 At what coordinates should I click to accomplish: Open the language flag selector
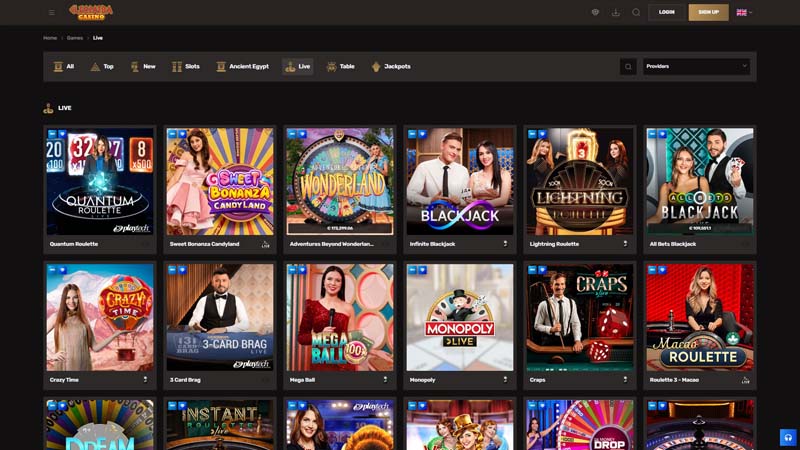(x=744, y=12)
